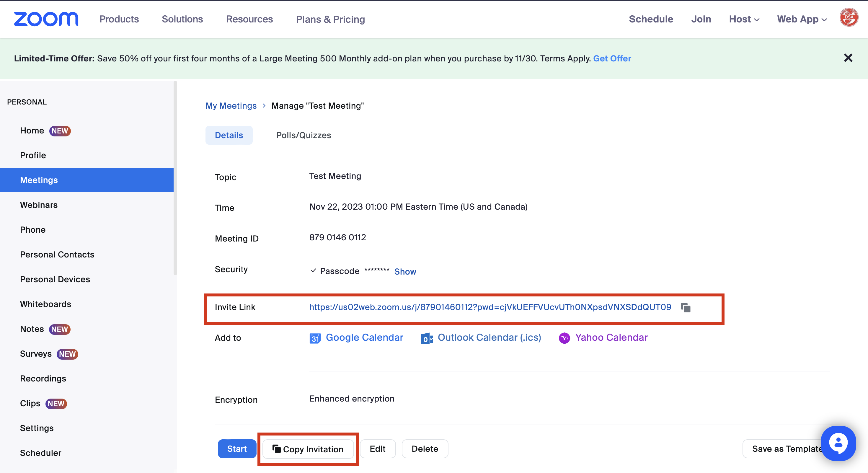Delete the Test Meeting

[425, 449]
